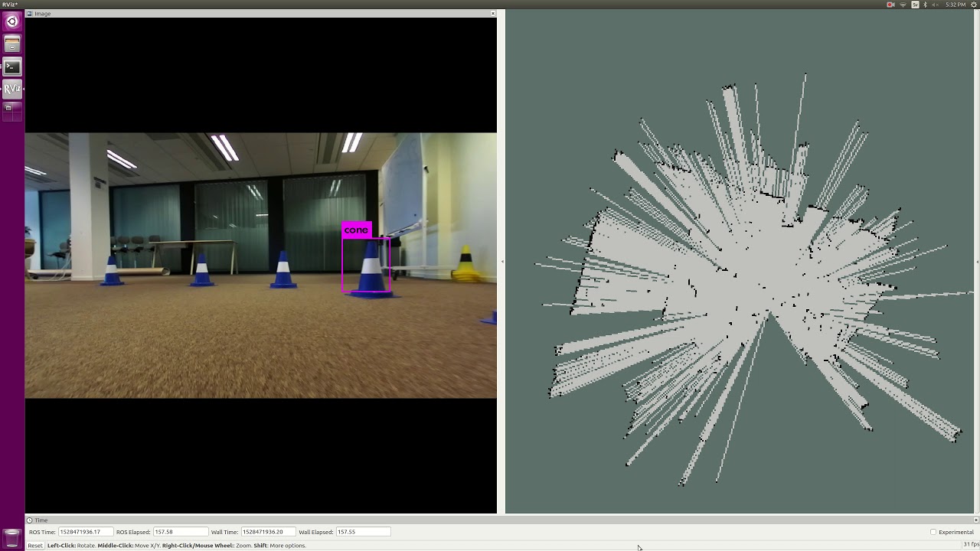This screenshot has height=551, width=980.
Task: Click the Wall Elapsed field
Action: click(363, 532)
